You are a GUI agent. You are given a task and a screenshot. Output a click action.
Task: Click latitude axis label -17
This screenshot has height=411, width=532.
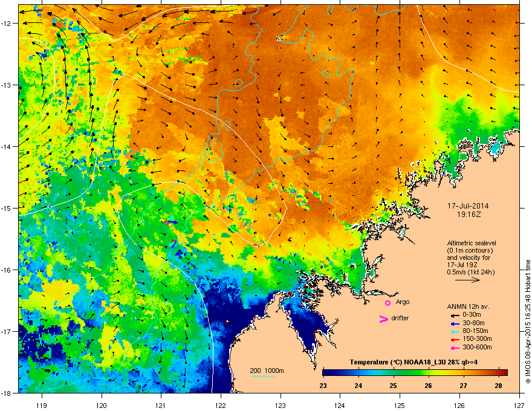(x=7, y=332)
